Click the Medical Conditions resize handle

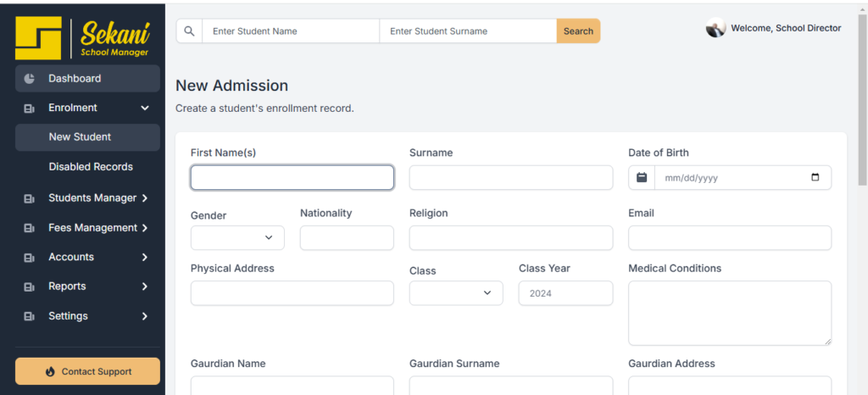coord(827,342)
